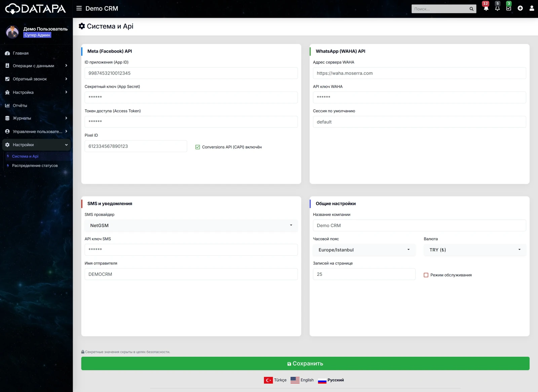Image resolution: width=538 pixels, height=392 pixels.
Task: Open the user profile icon in header
Action: click(532, 8)
